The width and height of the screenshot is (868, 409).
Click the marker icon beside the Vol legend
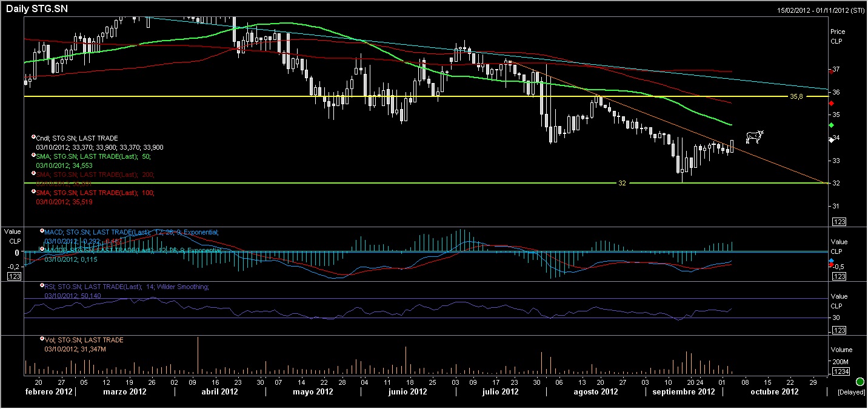(x=42, y=339)
